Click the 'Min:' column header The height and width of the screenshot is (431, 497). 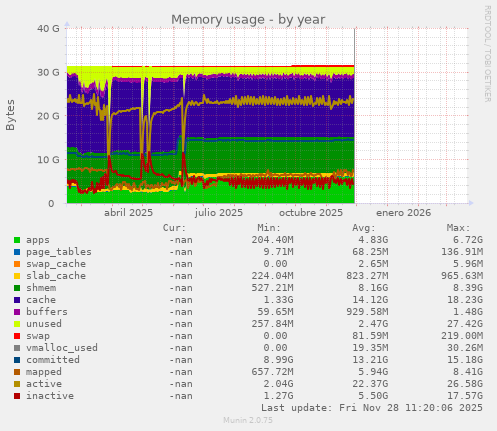coord(269,228)
